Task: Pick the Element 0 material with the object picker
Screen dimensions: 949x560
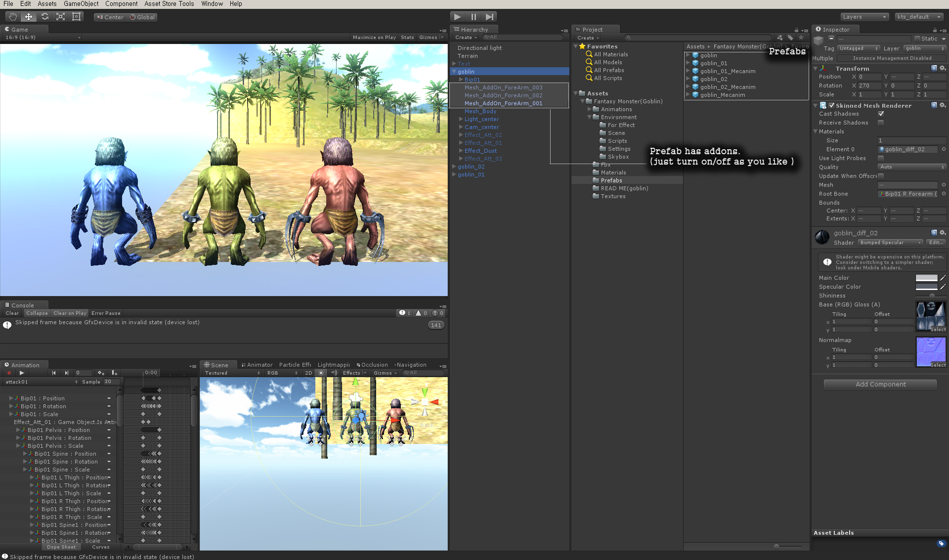Action: 944,149
